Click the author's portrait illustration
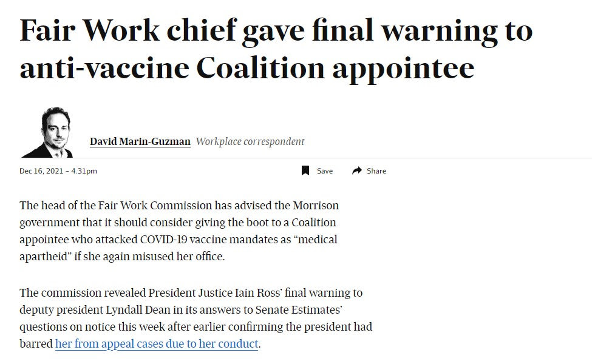Screen dimensions: 592x364 click(x=47, y=132)
